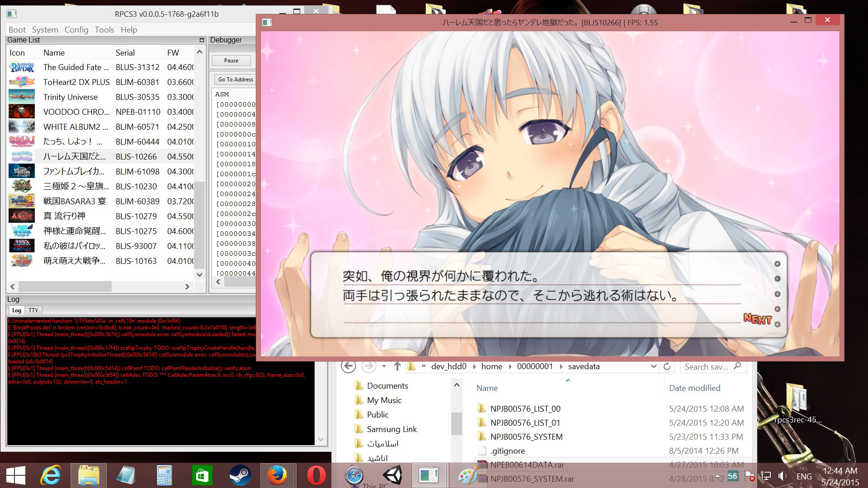Click Go To Address button
Screen dimensions: 868x488
point(236,80)
